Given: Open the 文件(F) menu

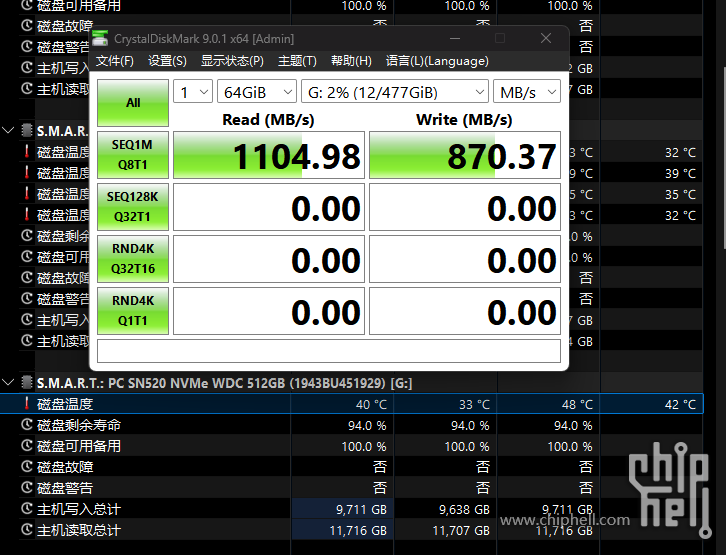Looking at the screenshot, I should tap(115, 61).
